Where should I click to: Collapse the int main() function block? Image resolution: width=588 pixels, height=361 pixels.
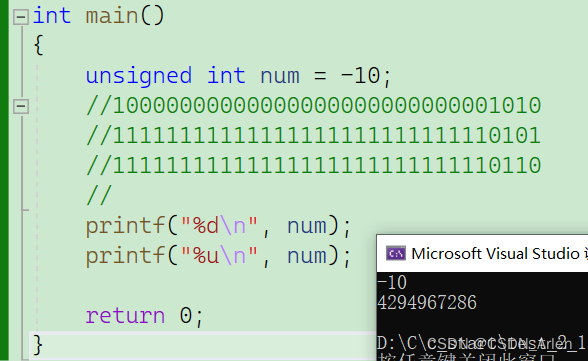pos(21,17)
